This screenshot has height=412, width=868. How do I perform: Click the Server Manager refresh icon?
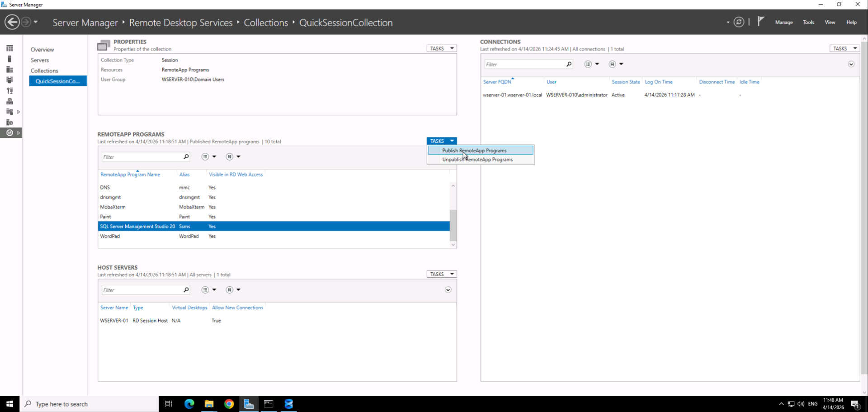tap(738, 22)
